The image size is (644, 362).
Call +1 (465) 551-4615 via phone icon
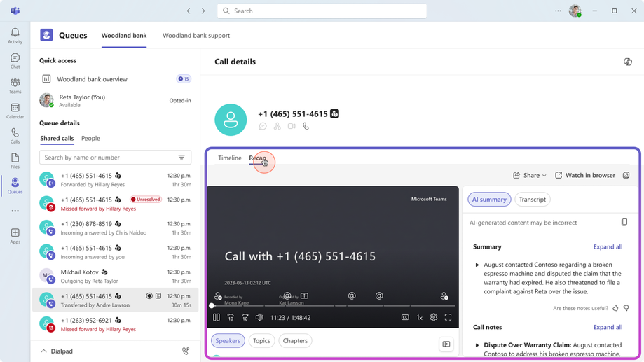(x=306, y=127)
